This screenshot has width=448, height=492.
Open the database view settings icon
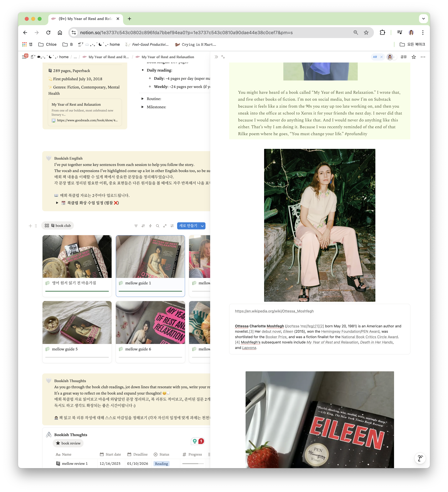(172, 226)
